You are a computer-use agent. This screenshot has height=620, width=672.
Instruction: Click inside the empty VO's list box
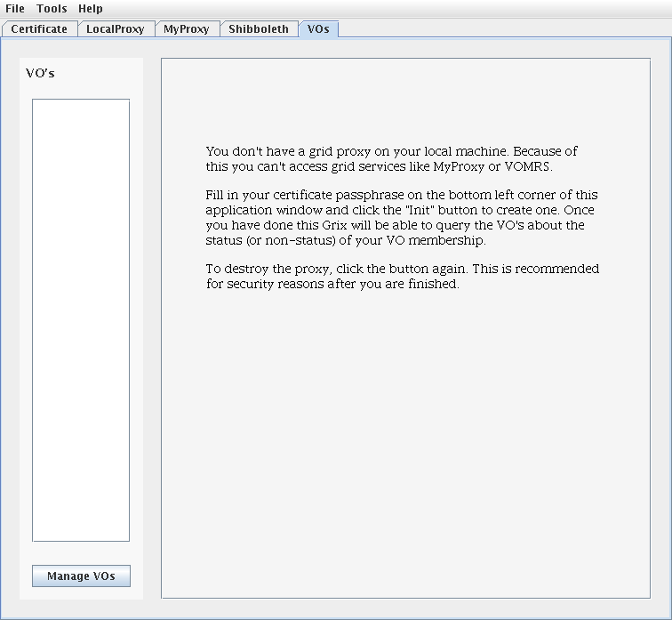coord(81,319)
